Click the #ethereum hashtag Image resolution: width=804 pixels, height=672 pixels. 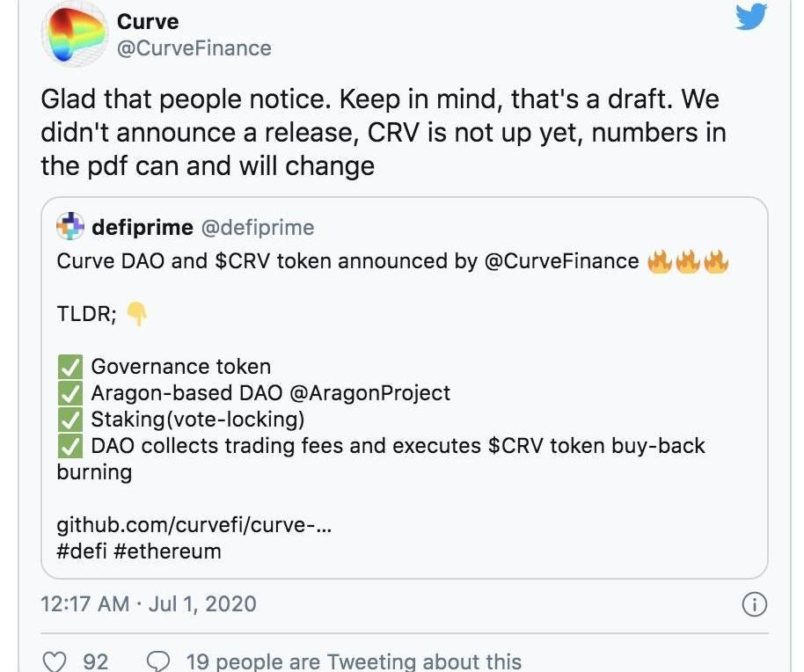[x=168, y=551]
